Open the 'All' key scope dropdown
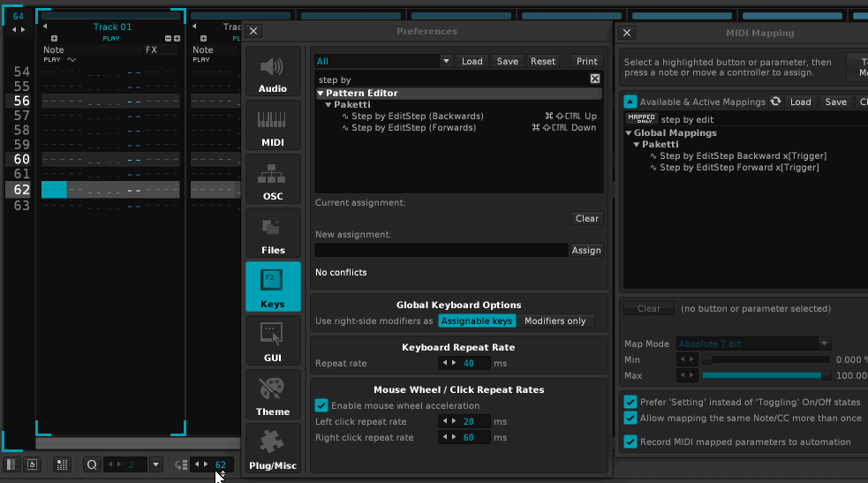 [x=446, y=62]
